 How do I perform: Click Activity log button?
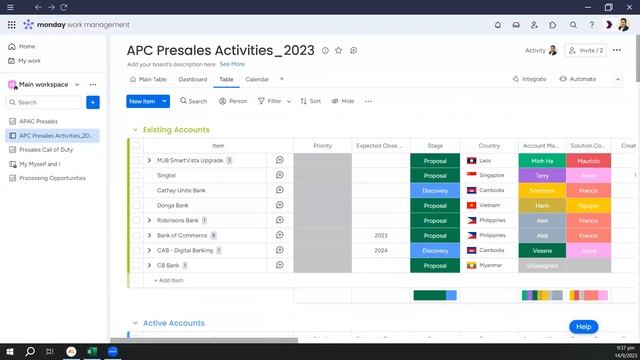click(x=541, y=50)
